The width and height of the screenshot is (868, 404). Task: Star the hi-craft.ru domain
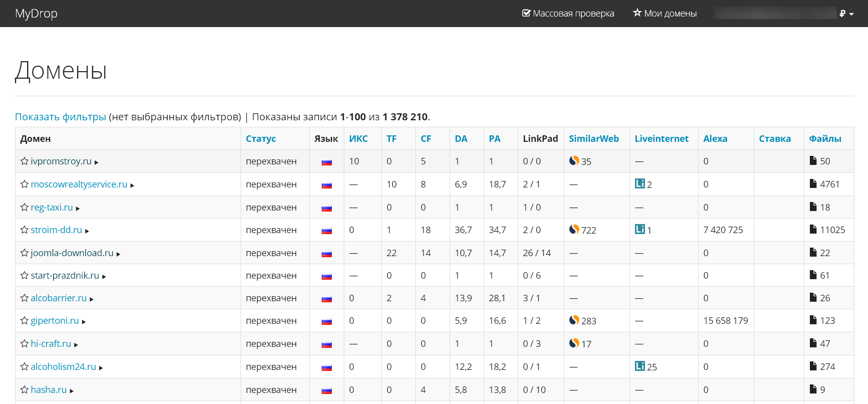pos(24,343)
